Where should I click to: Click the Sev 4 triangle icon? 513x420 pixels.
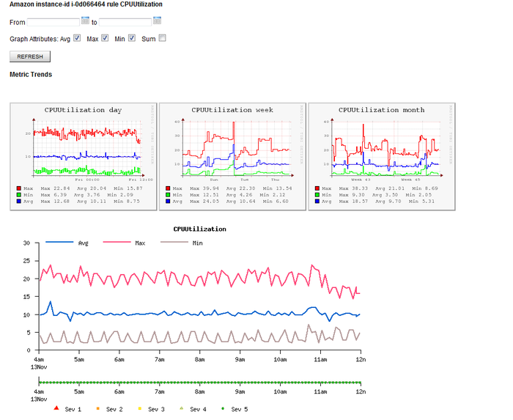[x=182, y=408]
